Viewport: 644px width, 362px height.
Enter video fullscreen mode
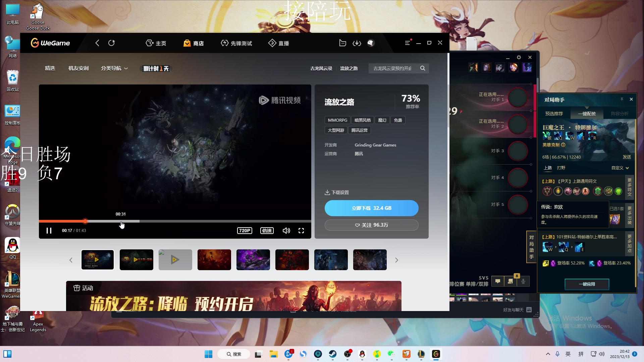(x=301, y=231)
